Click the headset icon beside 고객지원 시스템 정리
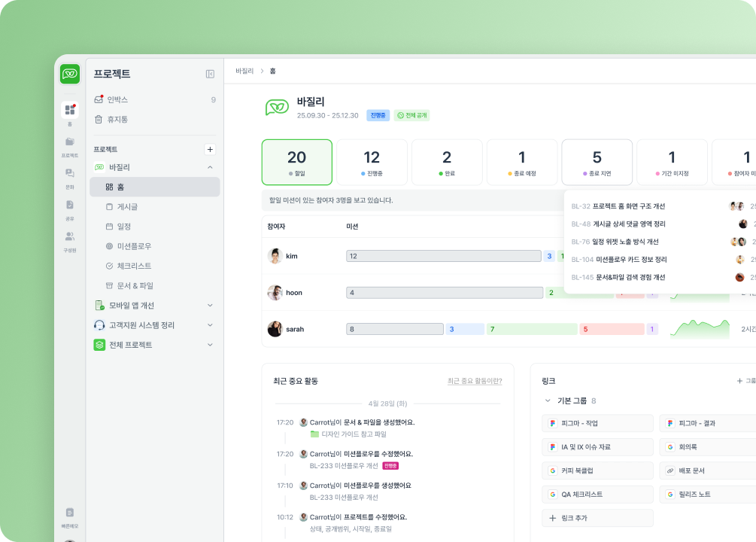The height and width of the screenshot is (542, 756). (99, 324)
